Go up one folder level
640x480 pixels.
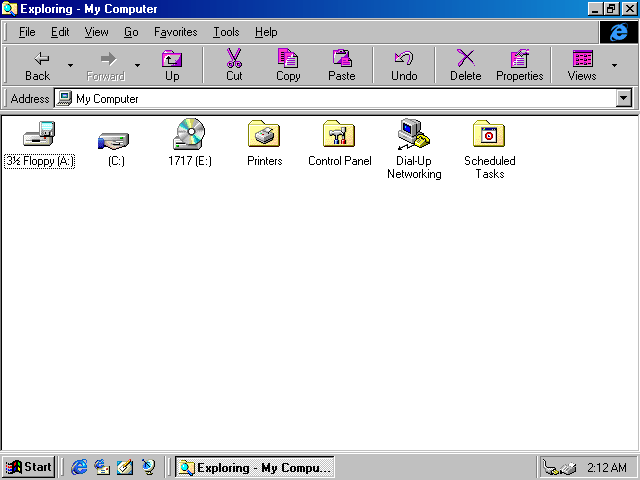tap(172, 65)
